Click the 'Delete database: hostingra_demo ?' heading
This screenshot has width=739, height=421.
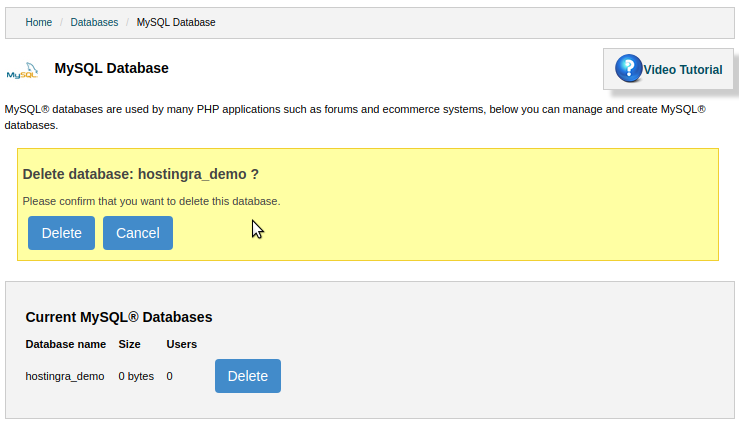coord(140,174)
